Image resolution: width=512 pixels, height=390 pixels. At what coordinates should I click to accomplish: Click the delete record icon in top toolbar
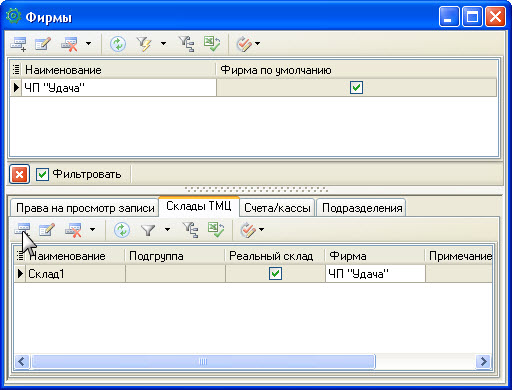pos(69,44)
